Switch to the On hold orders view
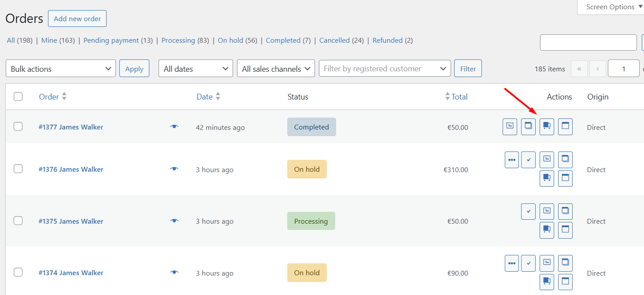This screenshot has height=295, width=644. coord(230,41)
